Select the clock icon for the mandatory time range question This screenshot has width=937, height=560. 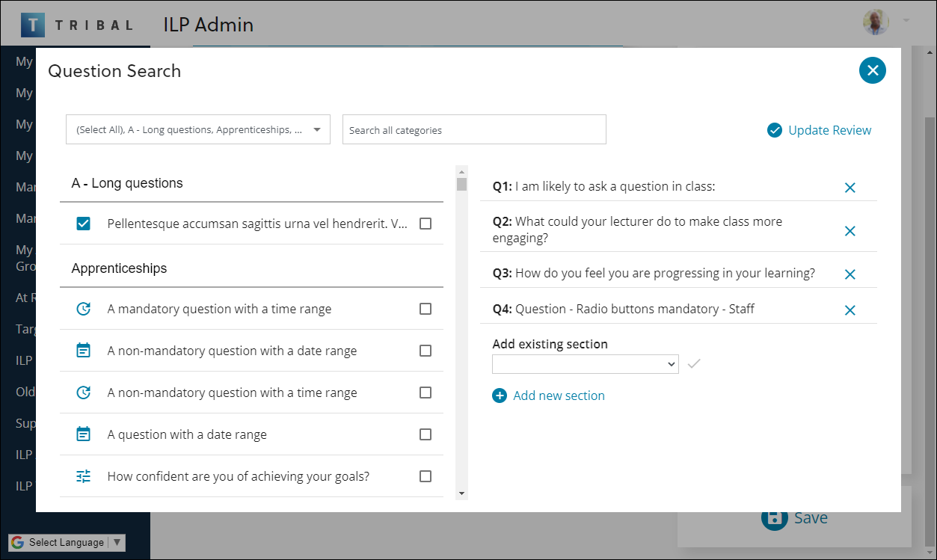coord(85,308)
